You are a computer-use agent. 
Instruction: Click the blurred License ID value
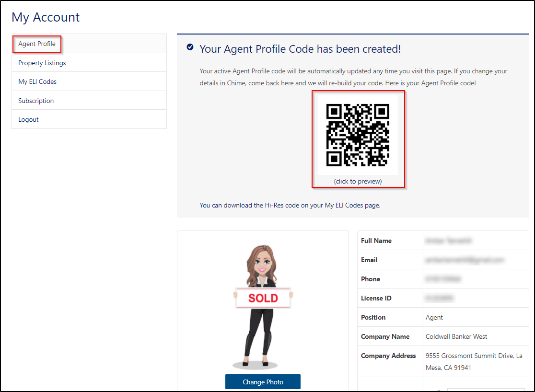[440, 298]
